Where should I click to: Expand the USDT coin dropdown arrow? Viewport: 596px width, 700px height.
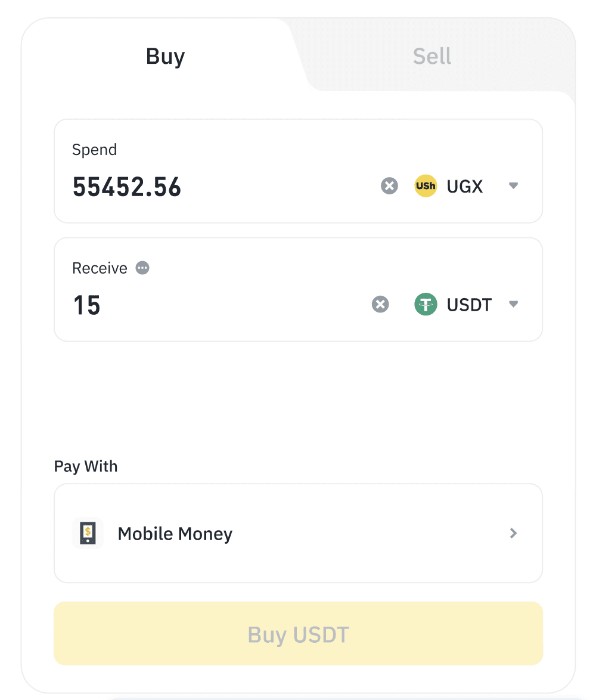(x=513, y=305)
